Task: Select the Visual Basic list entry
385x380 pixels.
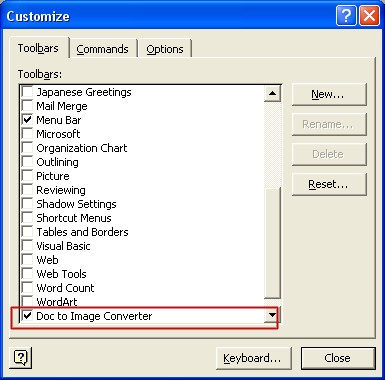Action: (63, 246)
